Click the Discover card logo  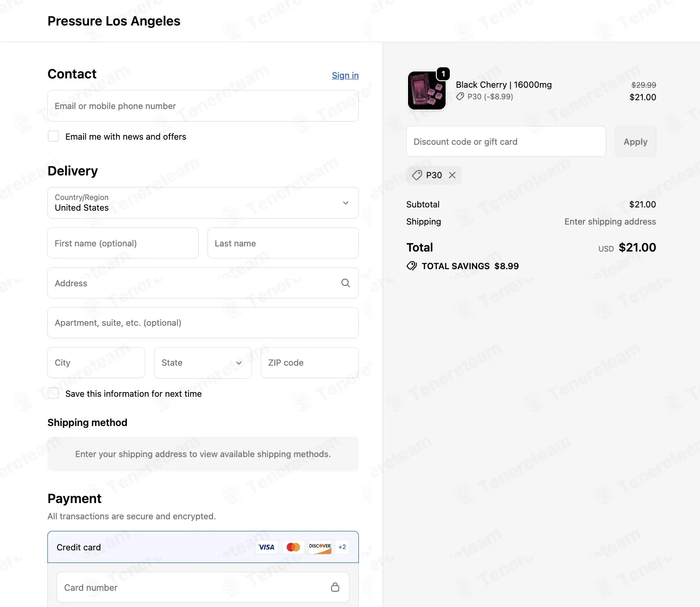click(320, 547)
